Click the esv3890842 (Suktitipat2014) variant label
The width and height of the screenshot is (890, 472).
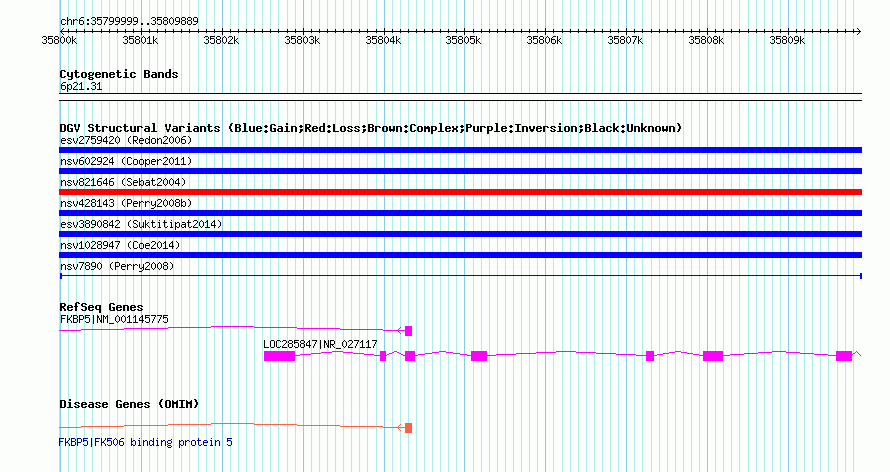pos(141,224)
